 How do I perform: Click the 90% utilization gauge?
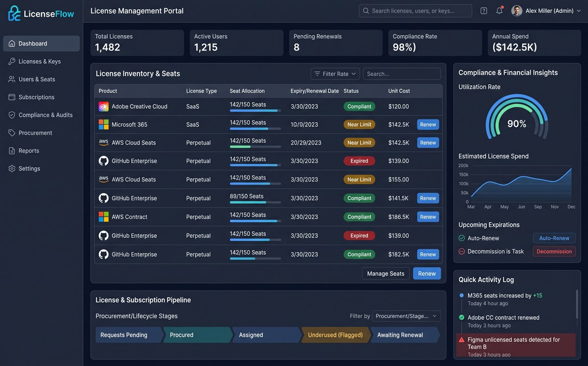[516, 118]
